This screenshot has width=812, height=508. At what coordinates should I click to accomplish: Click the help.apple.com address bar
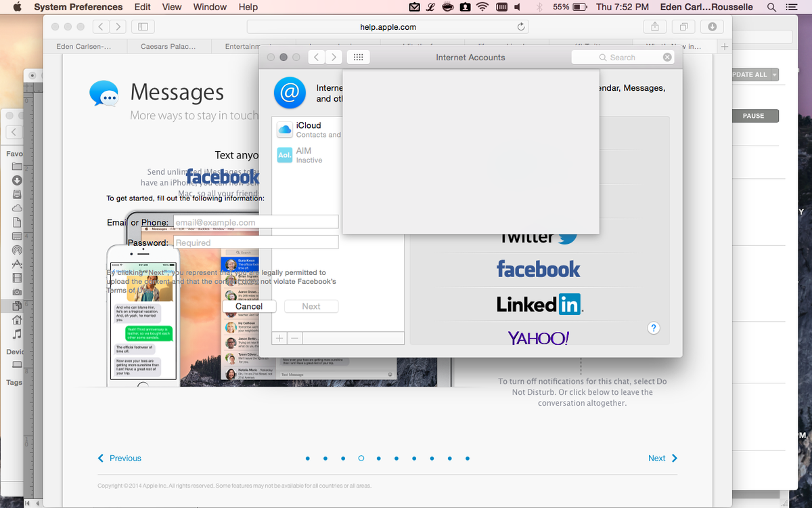tap(388, 27)
